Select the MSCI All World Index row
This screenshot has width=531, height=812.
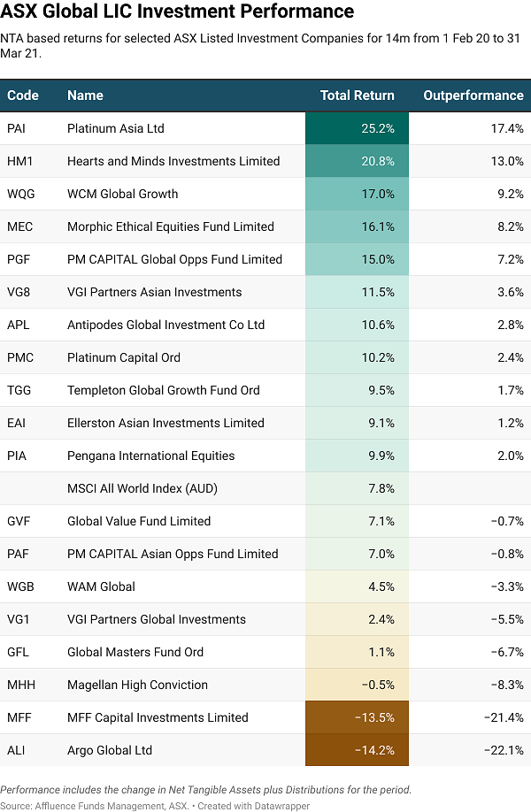point(142,488)
